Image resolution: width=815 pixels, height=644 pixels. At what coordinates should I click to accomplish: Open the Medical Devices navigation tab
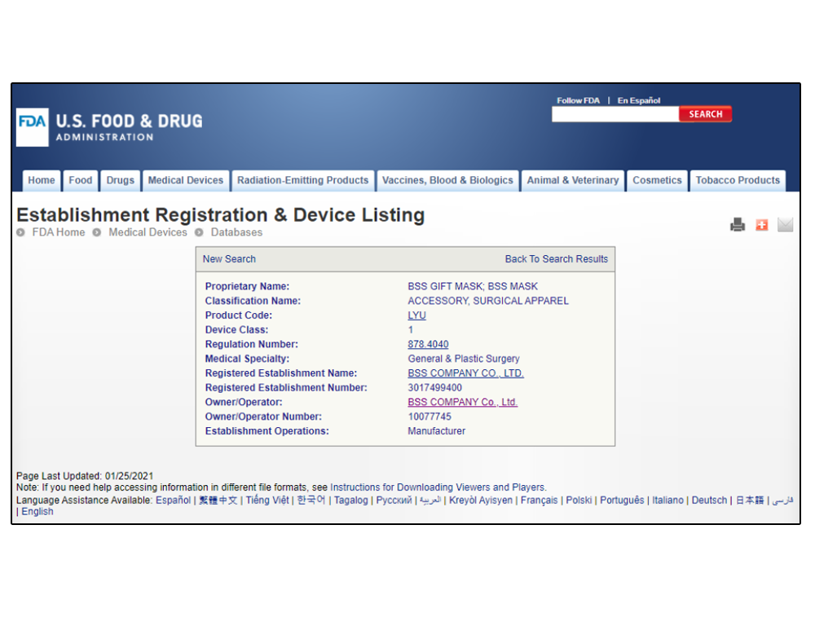[x=186, y=180]
